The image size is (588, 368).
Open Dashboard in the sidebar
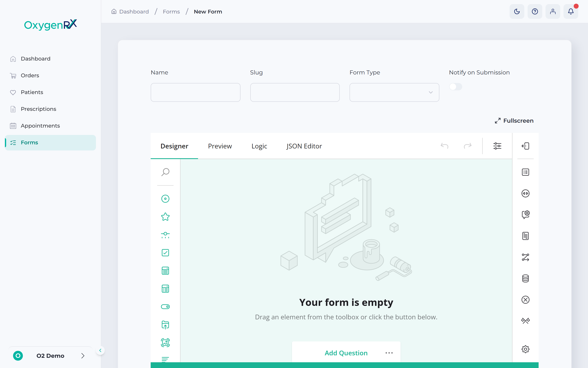(50, 59)
